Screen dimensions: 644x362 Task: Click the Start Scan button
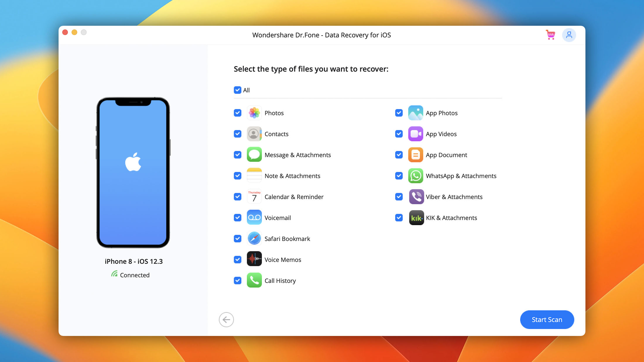[x=547, y=320]
